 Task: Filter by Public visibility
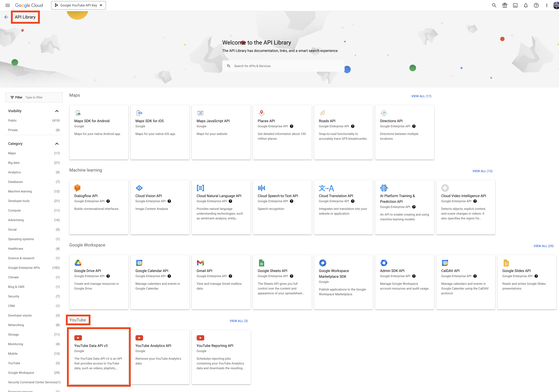point(34,120)
